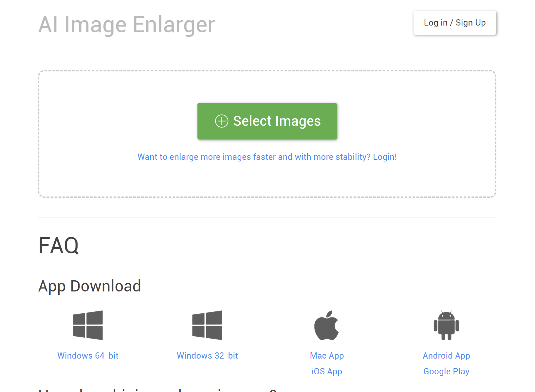Image resolution: width=535 pixels, height=392 pixels.
Task: Click the App Download section heading
Action: click(x=90, y=286)
